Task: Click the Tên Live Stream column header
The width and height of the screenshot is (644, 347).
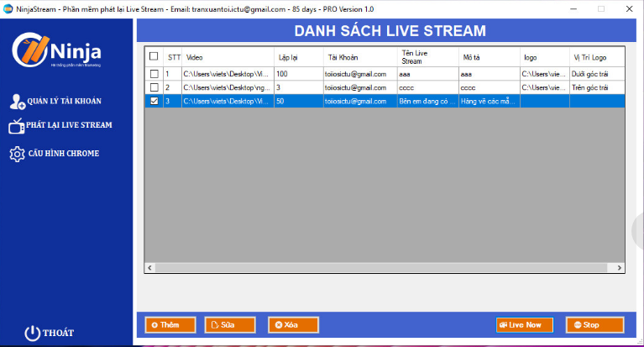Action: point(428,57)
